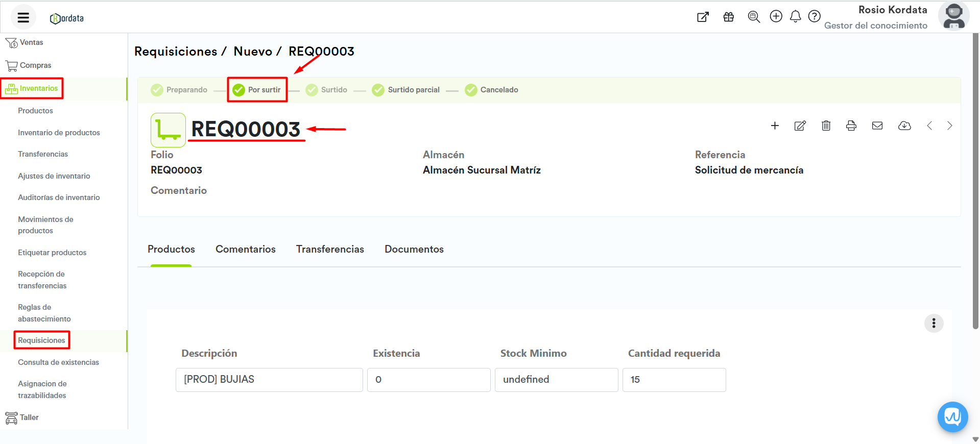Click the notifications bell icon
The image size is (980, 444).
(795, 17)
